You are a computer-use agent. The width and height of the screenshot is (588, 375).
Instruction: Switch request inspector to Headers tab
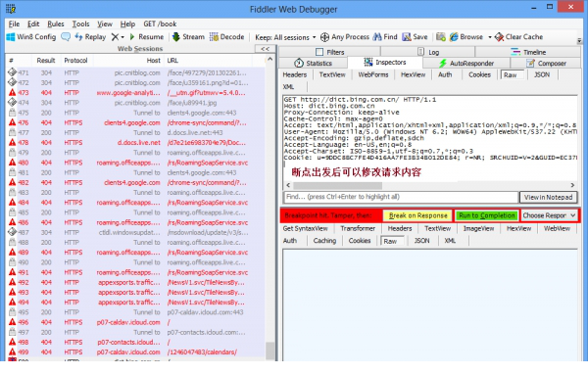(x=294, y=74)
